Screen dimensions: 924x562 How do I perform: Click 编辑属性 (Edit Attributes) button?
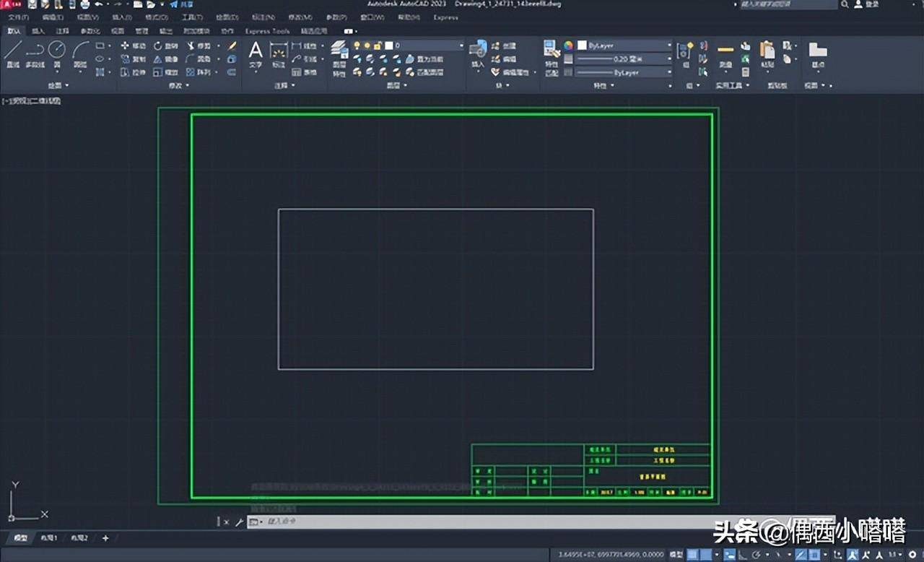[x=511, y=72]
